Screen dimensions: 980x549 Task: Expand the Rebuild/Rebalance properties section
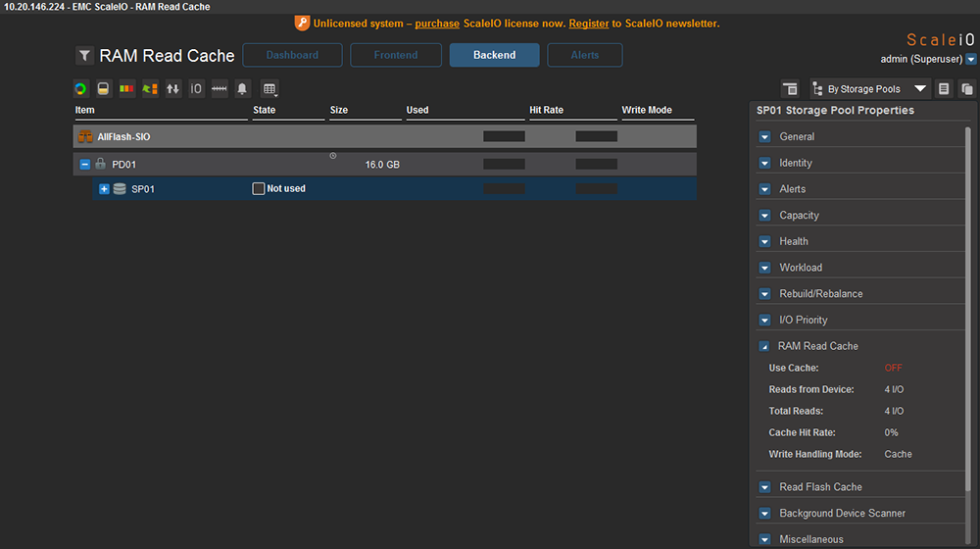click(765, 294)
